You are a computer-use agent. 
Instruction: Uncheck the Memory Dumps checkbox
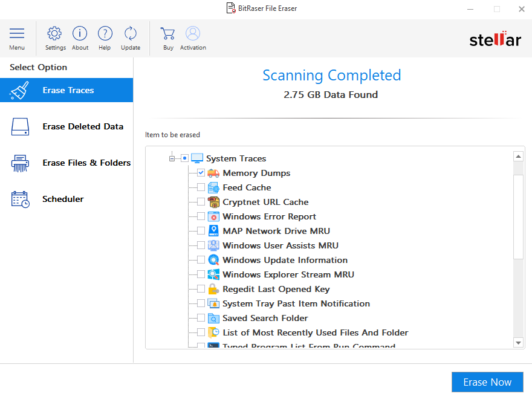point(201,173)
